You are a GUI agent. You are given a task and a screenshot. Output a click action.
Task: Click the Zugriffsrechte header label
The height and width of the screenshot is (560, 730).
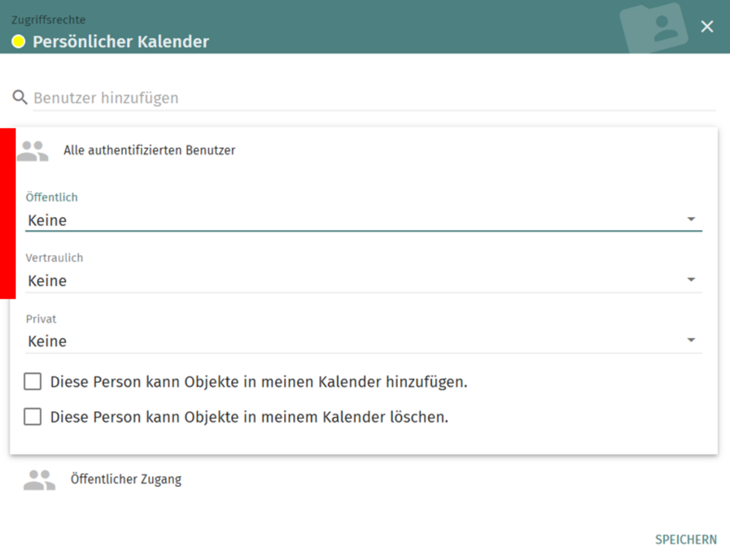(x=49, y=20)
